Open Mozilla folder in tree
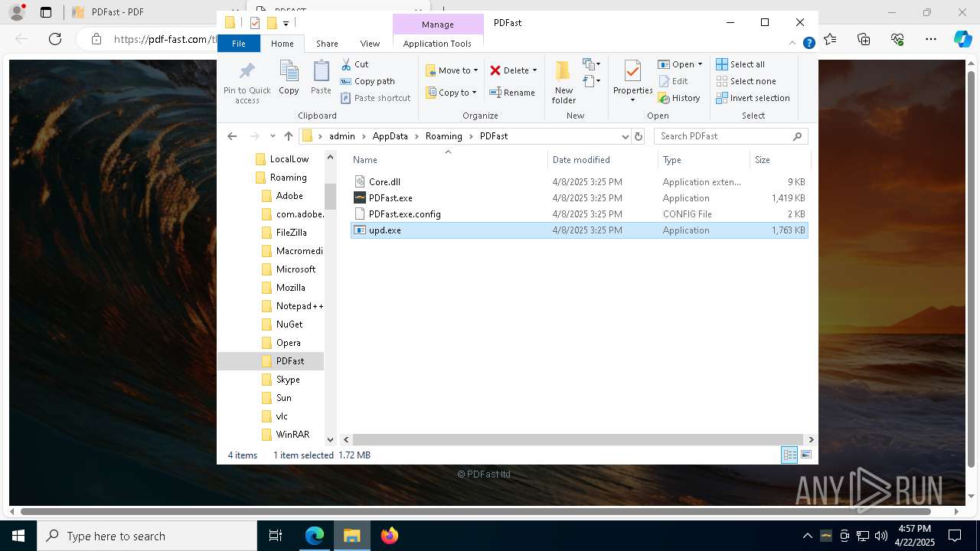This screenshot has width=980, height=551. tap(290, 288)
